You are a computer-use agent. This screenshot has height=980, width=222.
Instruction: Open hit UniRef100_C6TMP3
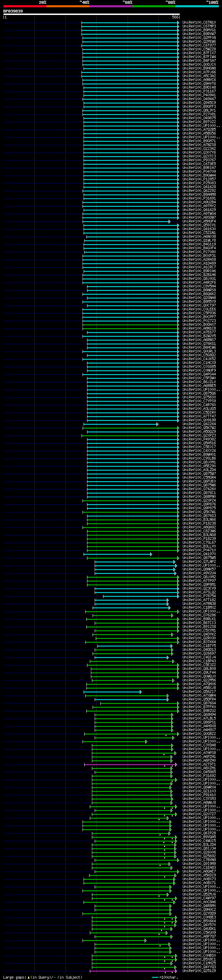click(x=199, y=26)
